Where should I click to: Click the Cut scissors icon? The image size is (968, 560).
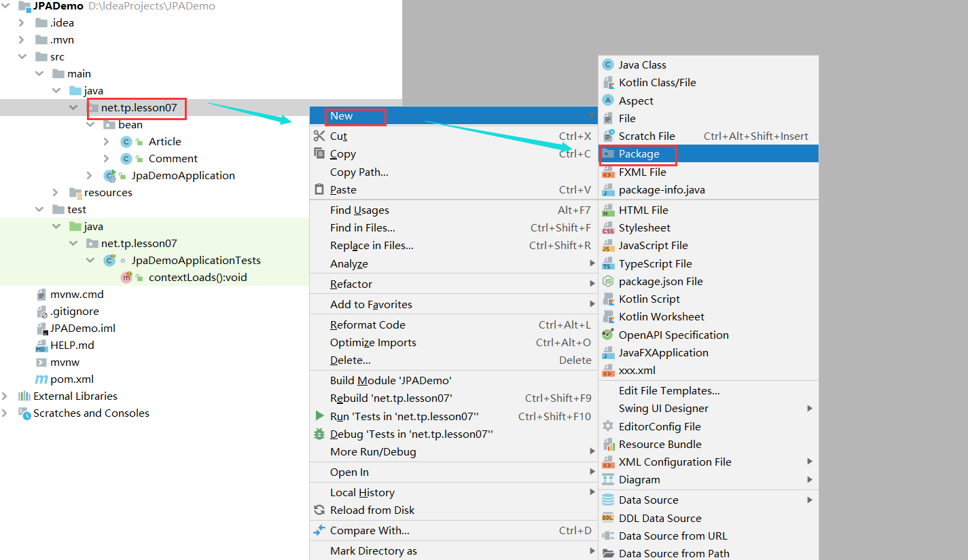tap(319, 136)
